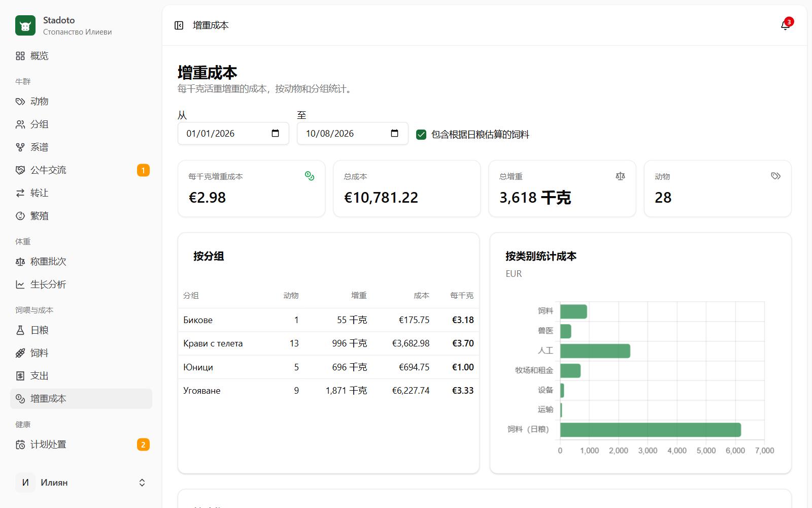Click the 至 end date field

pos(353,134)
